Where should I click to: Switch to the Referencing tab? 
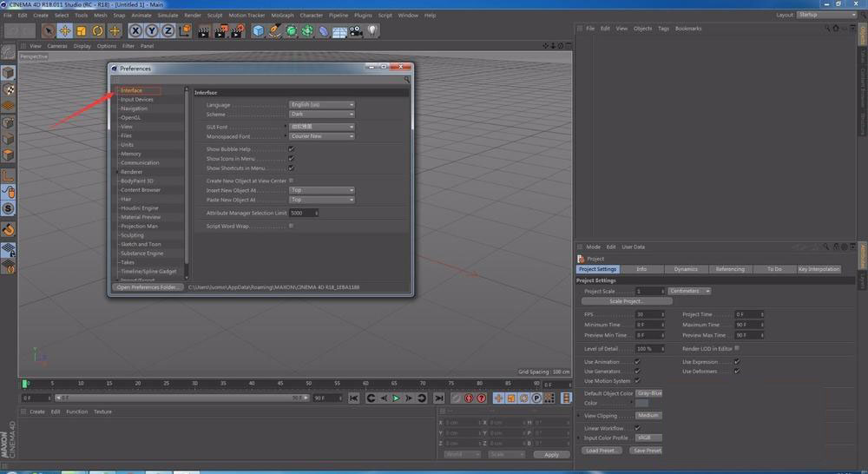coord(730,269)
